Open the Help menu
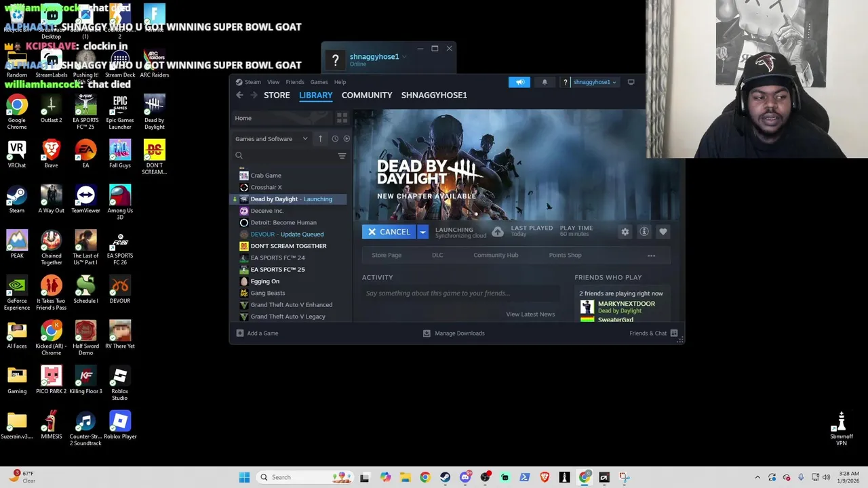 click(340, 82)
